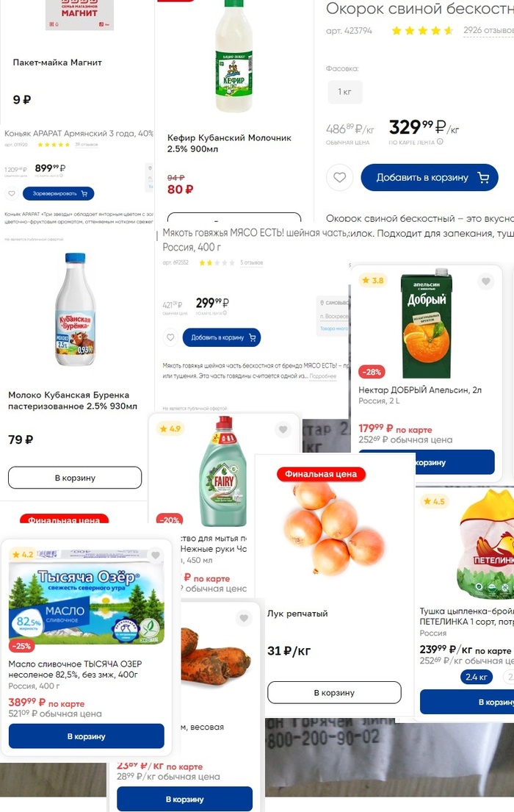Open the Кефир Кубанский Молочник bottle image

pyautogui.click(x=234, y=56)
